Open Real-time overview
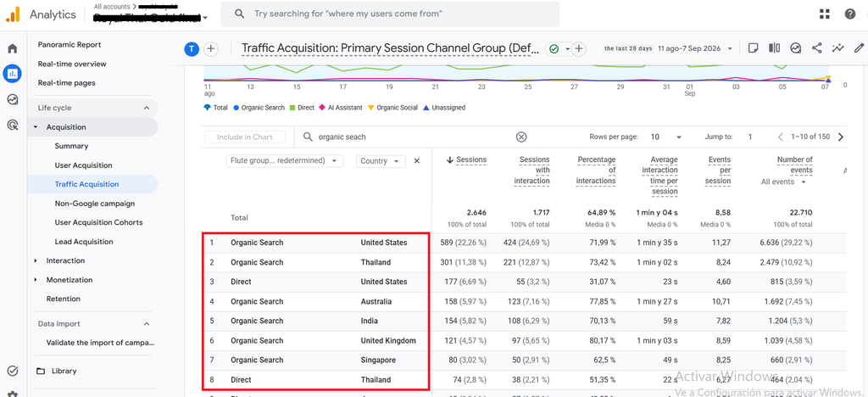The image size is (868, 397). click(x=72, y=64)
